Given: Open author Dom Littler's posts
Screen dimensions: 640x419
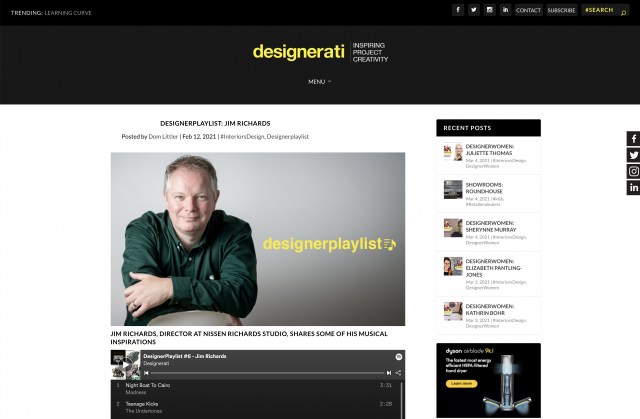Looking at the screenshot, I should click(x=163, y=136).
